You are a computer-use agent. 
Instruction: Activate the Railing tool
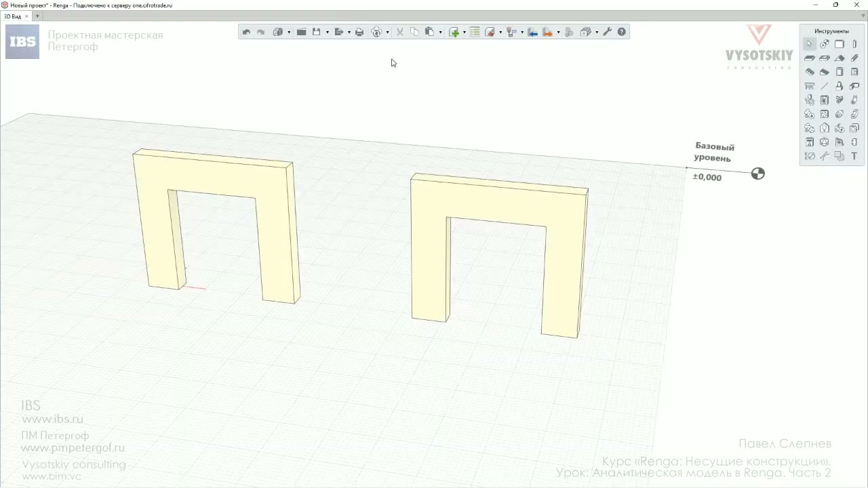click(x=810, y=86)
